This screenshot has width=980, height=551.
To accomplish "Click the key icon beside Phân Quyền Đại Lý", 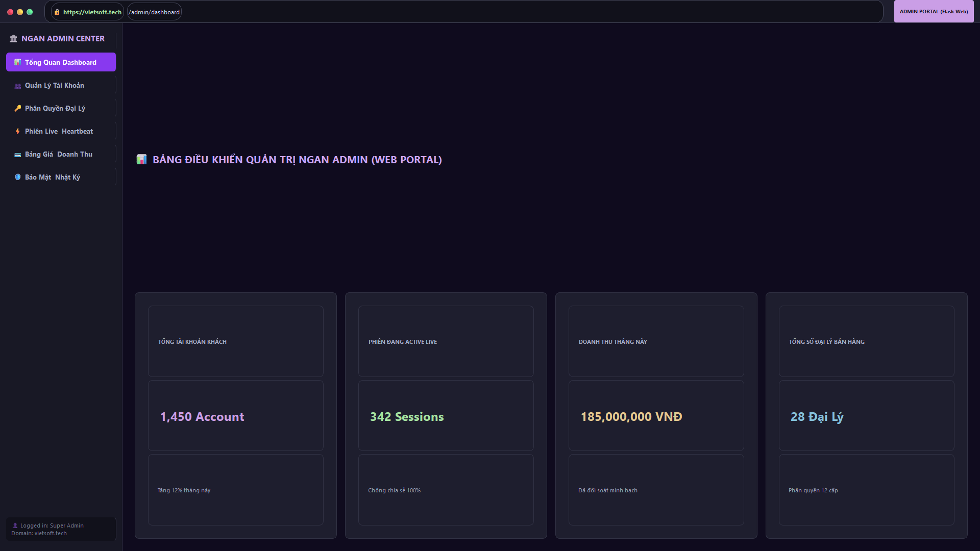I will click(18, 108).
